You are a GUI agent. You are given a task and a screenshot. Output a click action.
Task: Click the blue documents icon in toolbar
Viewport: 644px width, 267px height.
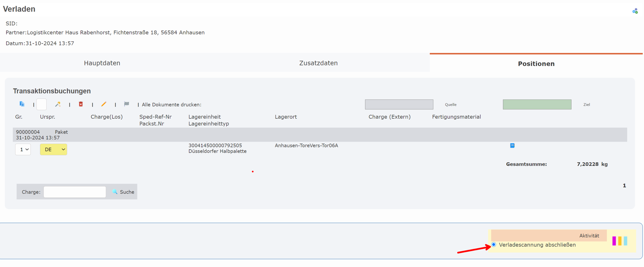[x=22, y=104]
